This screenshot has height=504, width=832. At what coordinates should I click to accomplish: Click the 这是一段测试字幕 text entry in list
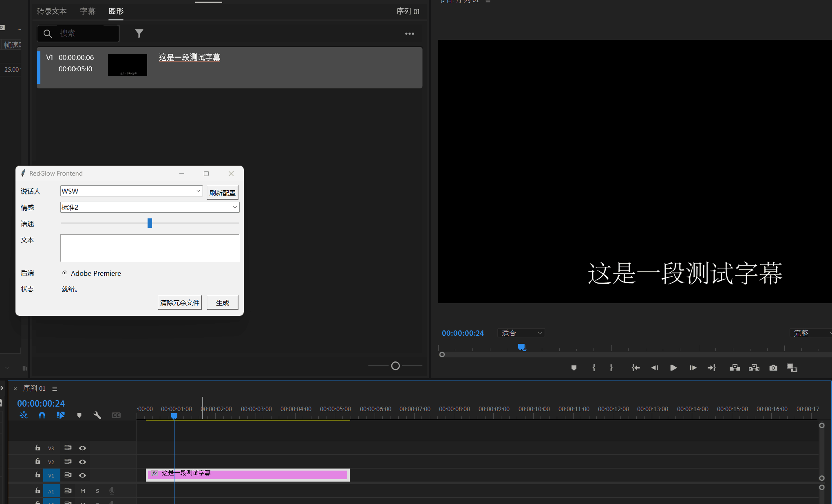coord(190,57)
